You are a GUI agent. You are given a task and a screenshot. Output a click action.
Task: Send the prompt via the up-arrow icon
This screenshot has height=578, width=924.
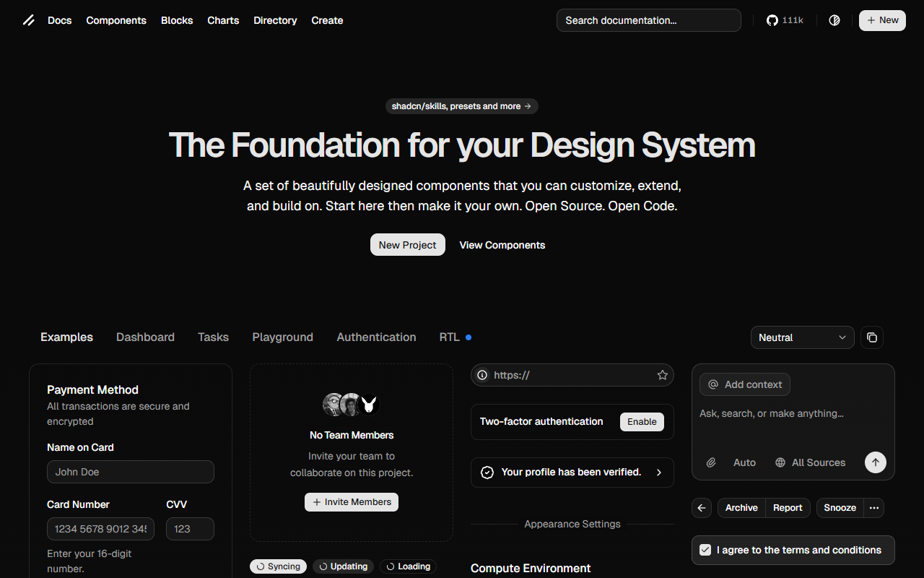(875, 462)
